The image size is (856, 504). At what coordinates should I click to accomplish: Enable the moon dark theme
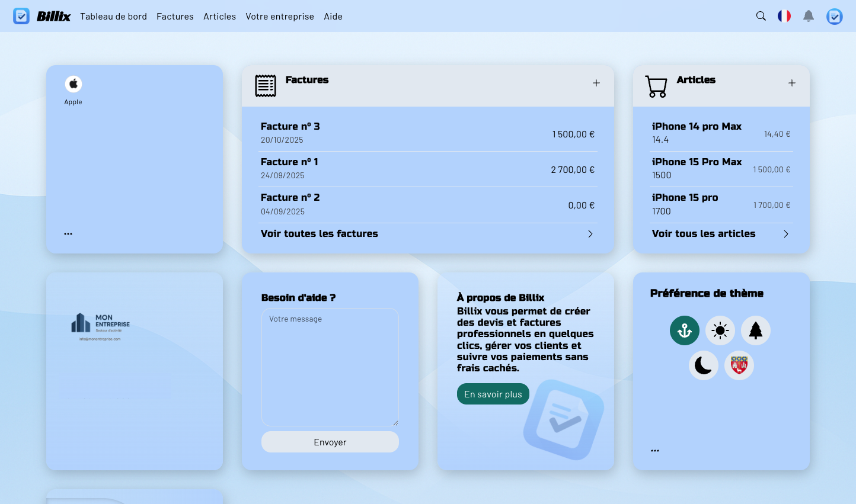click(704, 365)
